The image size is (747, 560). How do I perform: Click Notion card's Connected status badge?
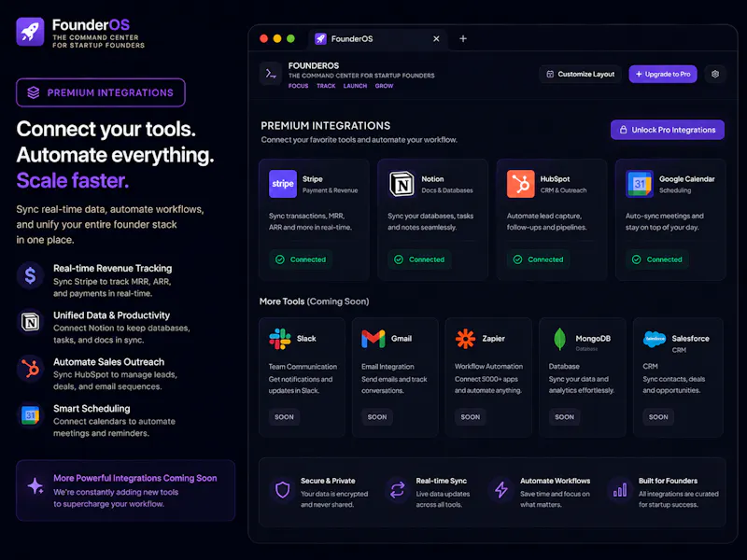coord(419,259)
